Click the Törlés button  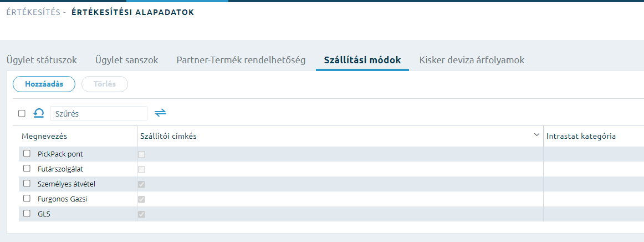pyautogui.click(x=105, y=84)
